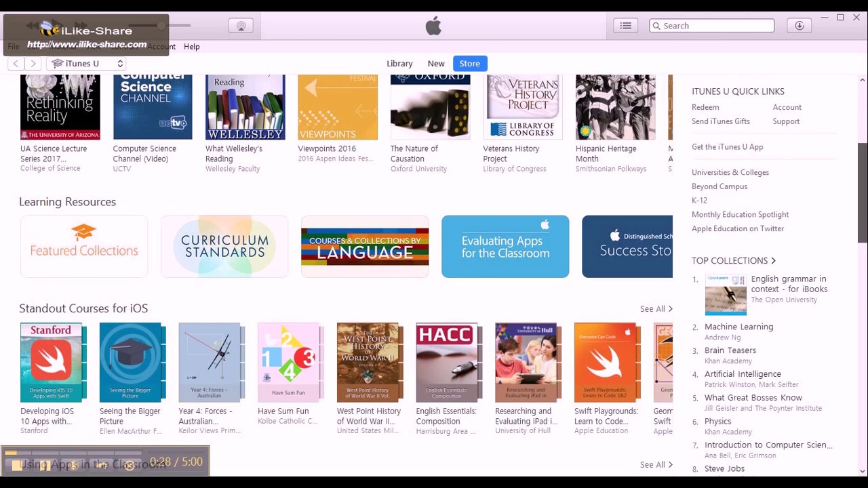Click Library of Congress provider text
The width and height of the screenshot is (868, 488).
[514, 169]
